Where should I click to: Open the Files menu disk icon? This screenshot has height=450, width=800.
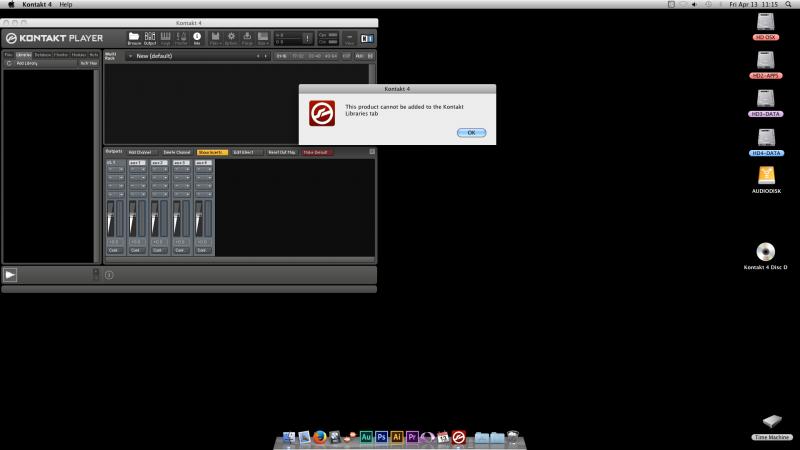[215, 38]
